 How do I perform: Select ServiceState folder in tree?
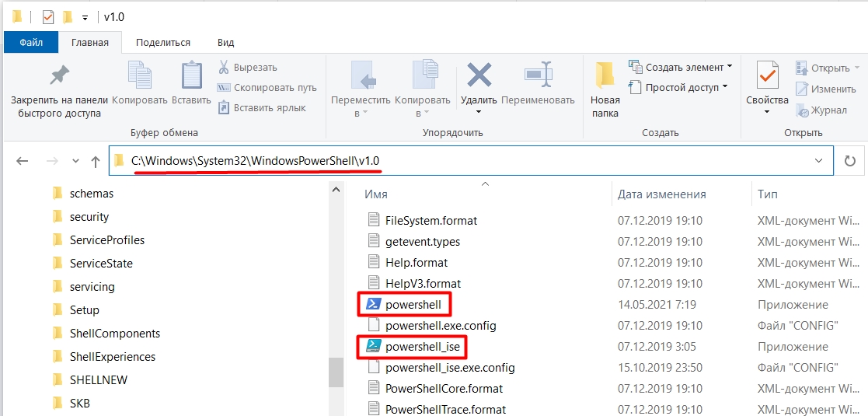click(x=93, y=263)
